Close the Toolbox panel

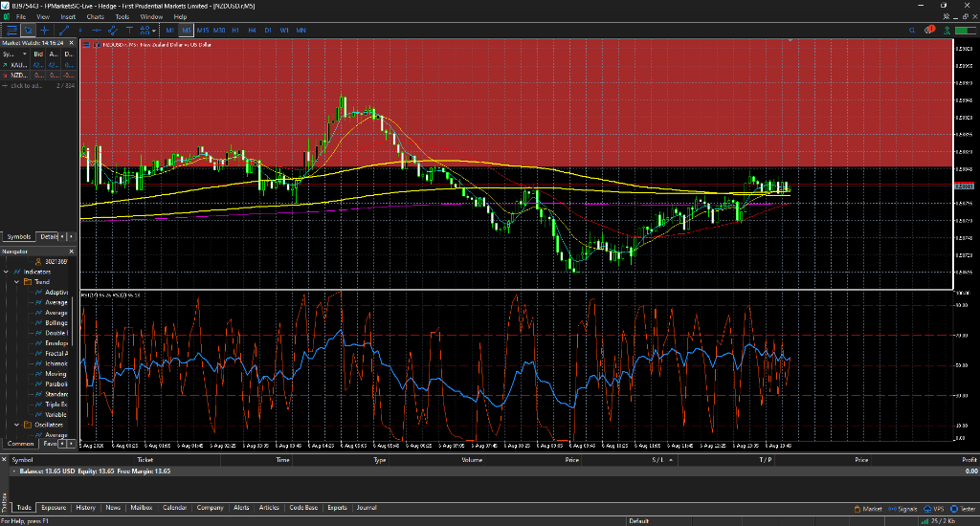4,459
